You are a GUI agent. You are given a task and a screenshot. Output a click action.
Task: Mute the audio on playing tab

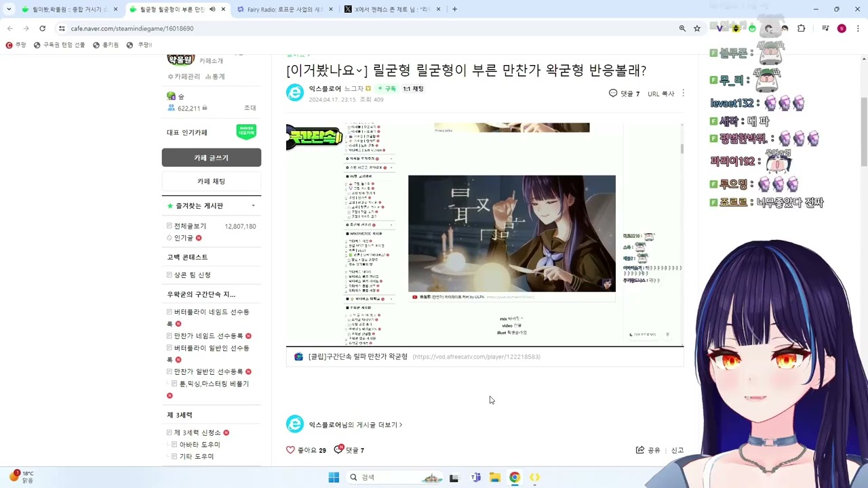click(212, 9)
